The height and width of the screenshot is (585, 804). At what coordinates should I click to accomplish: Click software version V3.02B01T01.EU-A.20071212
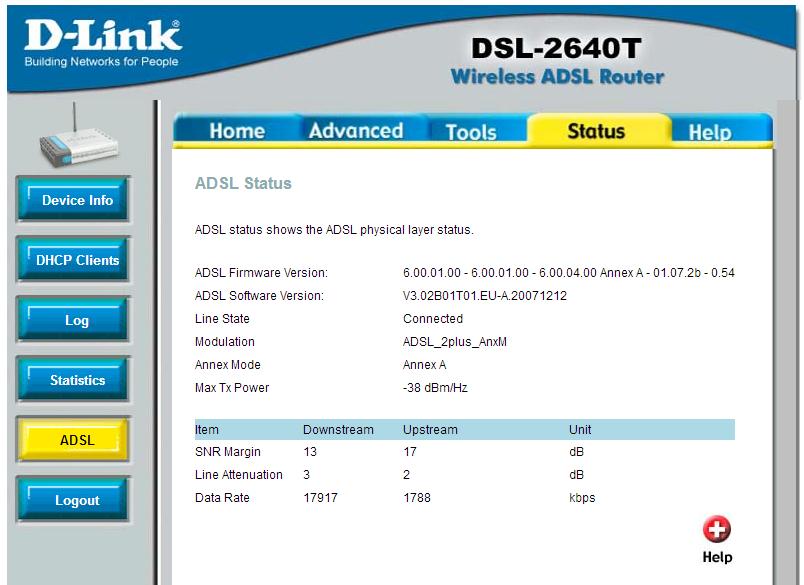pos(485,296)
